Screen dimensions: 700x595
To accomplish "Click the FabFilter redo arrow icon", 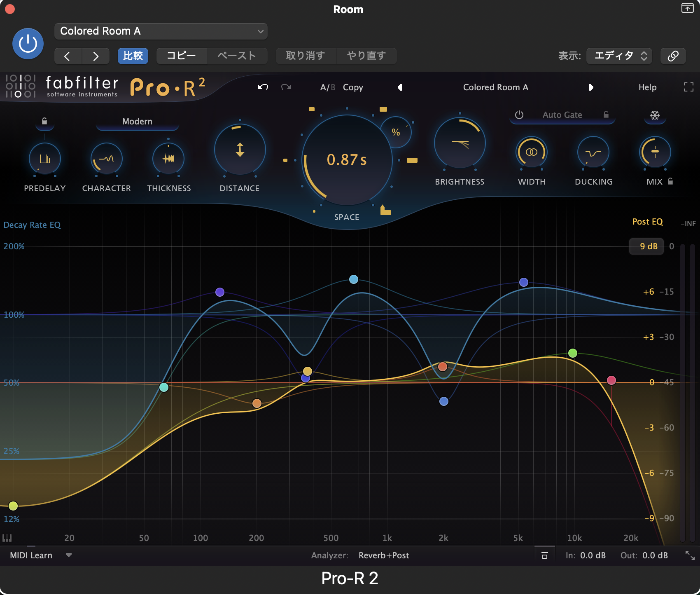I will (286, 87).
